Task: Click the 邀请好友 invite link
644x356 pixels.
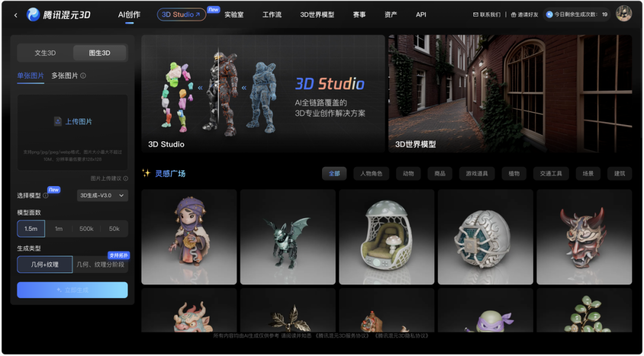Action: [525, 14]
